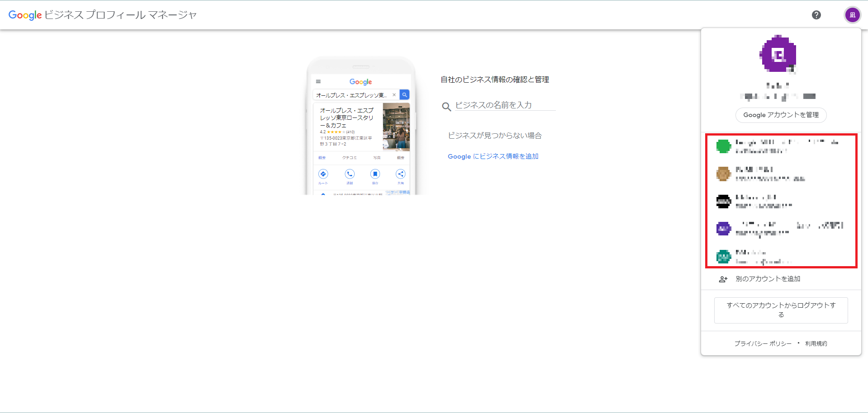
Task: Open the プライバシー ポリシー link
Action: [x=763, y=343]
